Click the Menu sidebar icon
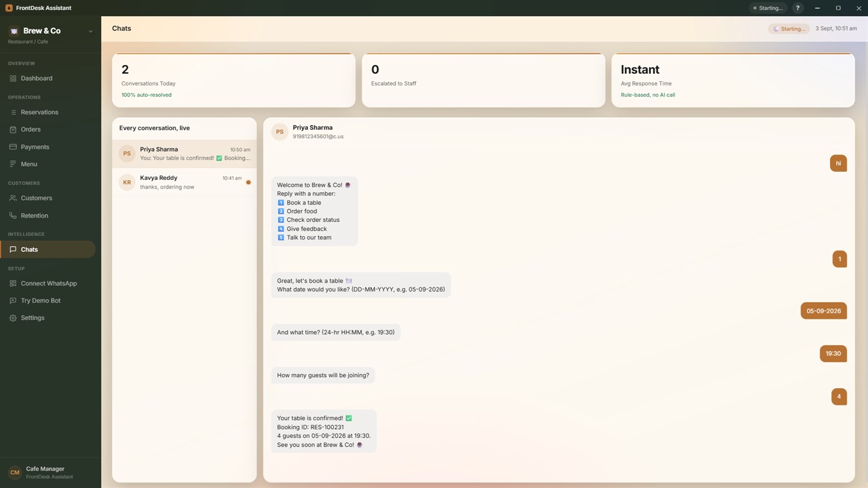The image size is (868, 488). point(13,164)
